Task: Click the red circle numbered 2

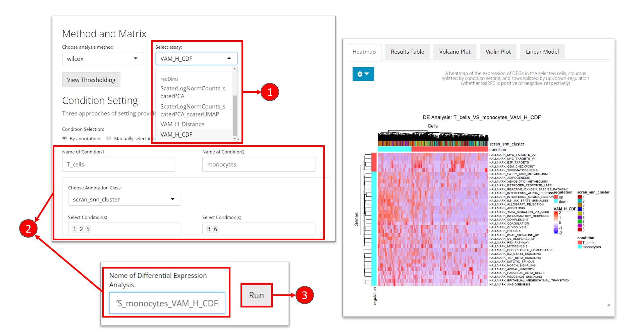Action: pos(28,229)
